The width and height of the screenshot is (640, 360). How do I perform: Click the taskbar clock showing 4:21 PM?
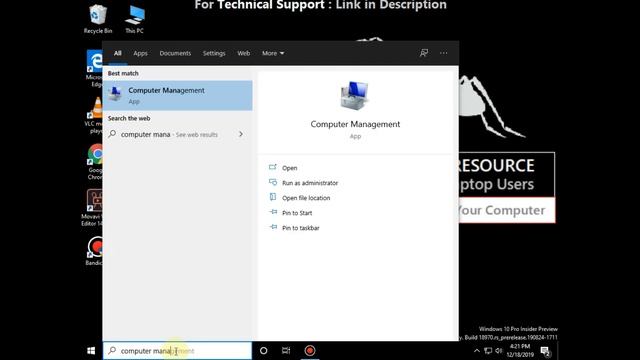coord(520,351)
